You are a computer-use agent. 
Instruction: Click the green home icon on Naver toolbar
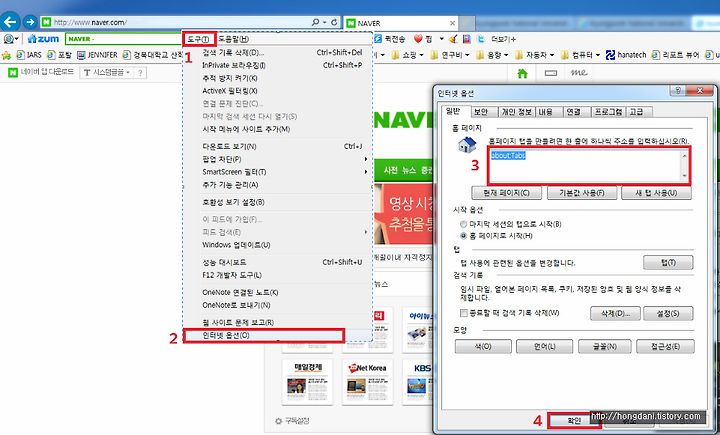pos(522,73)
